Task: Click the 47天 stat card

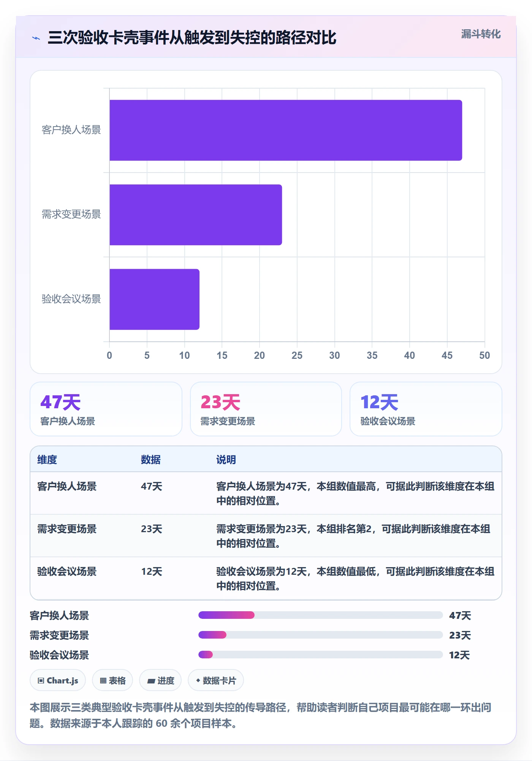Action: pos(106,409)
